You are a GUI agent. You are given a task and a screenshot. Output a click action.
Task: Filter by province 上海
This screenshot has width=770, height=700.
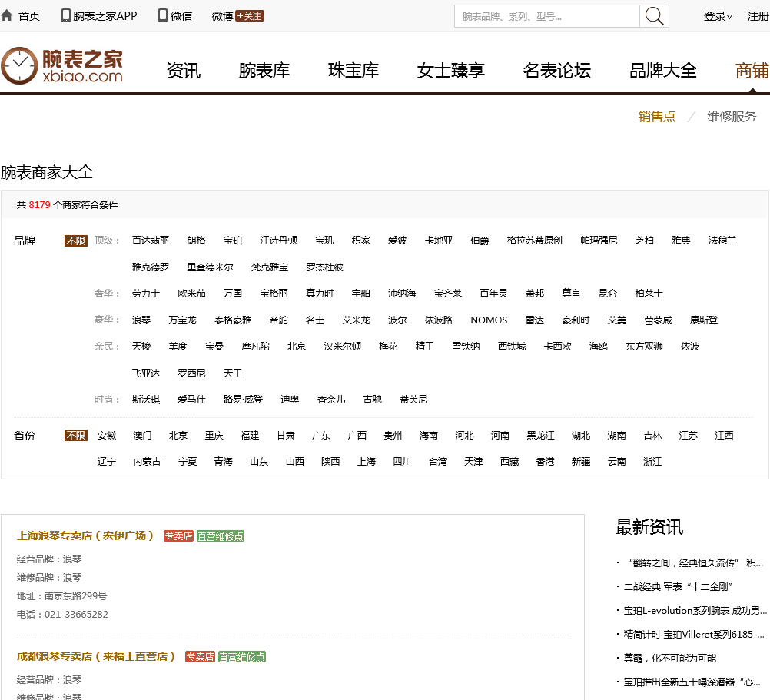tap(367, 462)
